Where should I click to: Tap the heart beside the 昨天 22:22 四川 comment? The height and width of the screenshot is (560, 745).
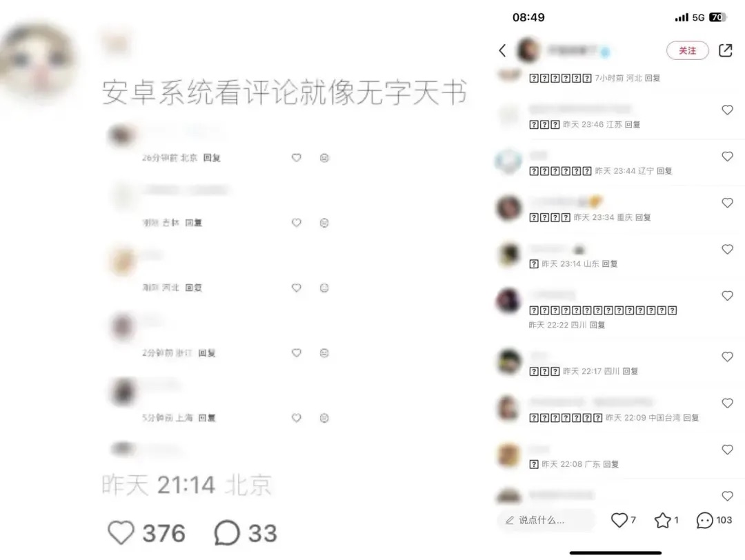coord(728,296)
